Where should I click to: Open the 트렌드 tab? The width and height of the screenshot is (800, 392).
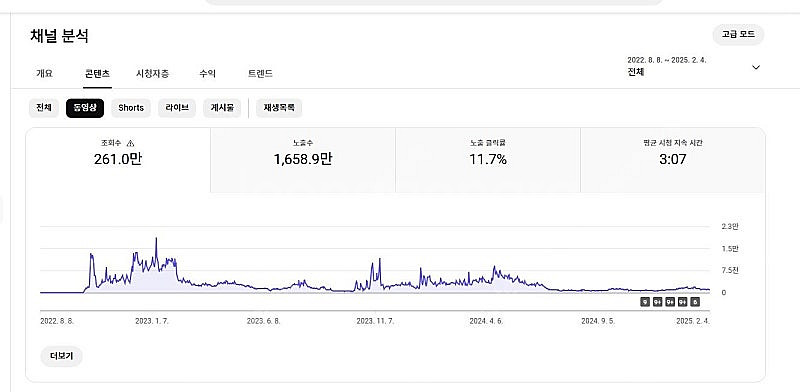(x=260, y=74)
